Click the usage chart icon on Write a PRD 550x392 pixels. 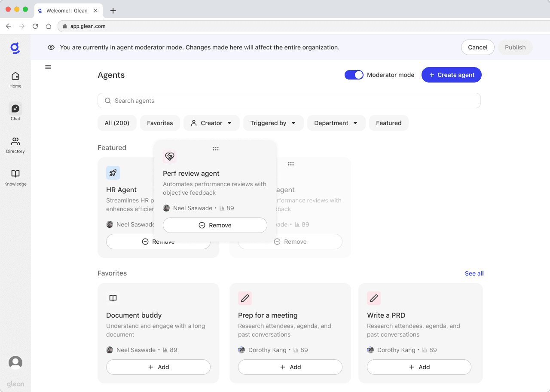point(425,350)
